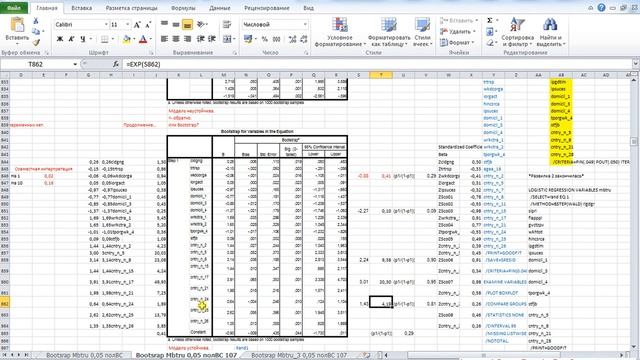The height and width of the screenshot is (360, 640).
Task: Click the AutoSum sigma icon
Action: [491, 21]
